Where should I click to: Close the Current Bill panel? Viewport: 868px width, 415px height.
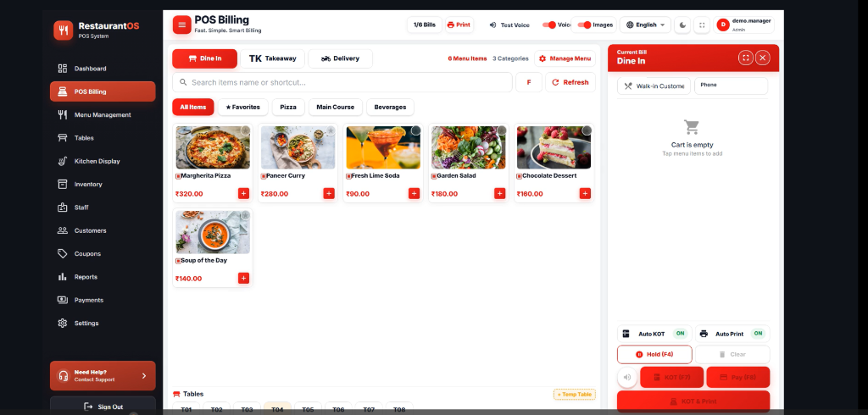pos(763,58)
